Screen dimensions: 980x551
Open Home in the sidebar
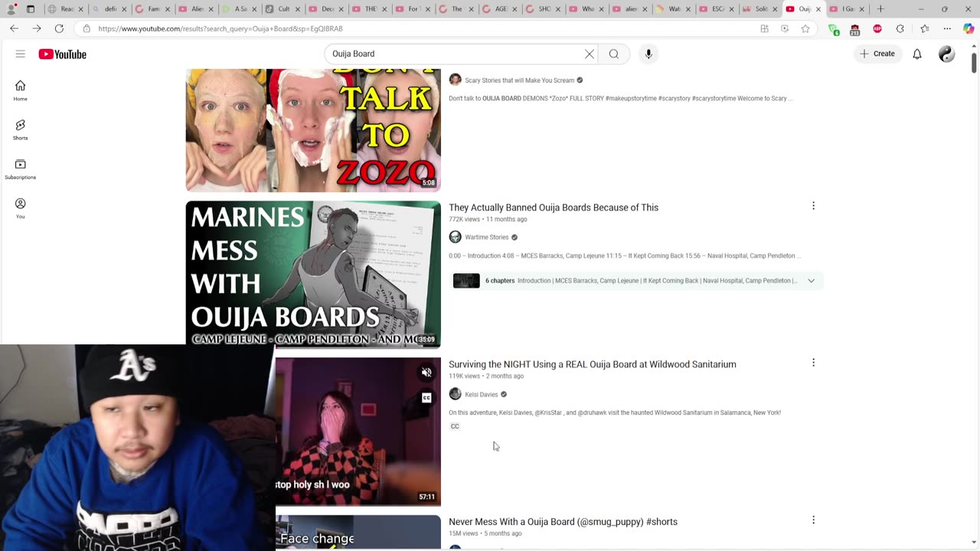tap(21, 90)
